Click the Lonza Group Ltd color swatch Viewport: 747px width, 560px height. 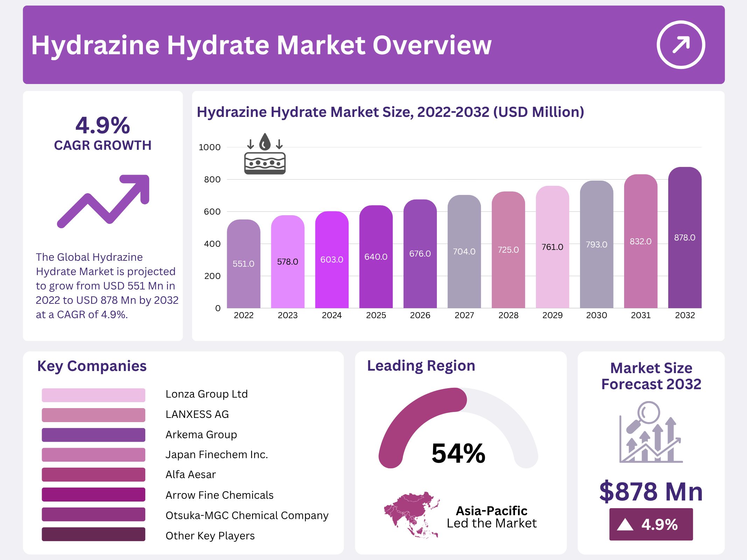coord(93,395)
